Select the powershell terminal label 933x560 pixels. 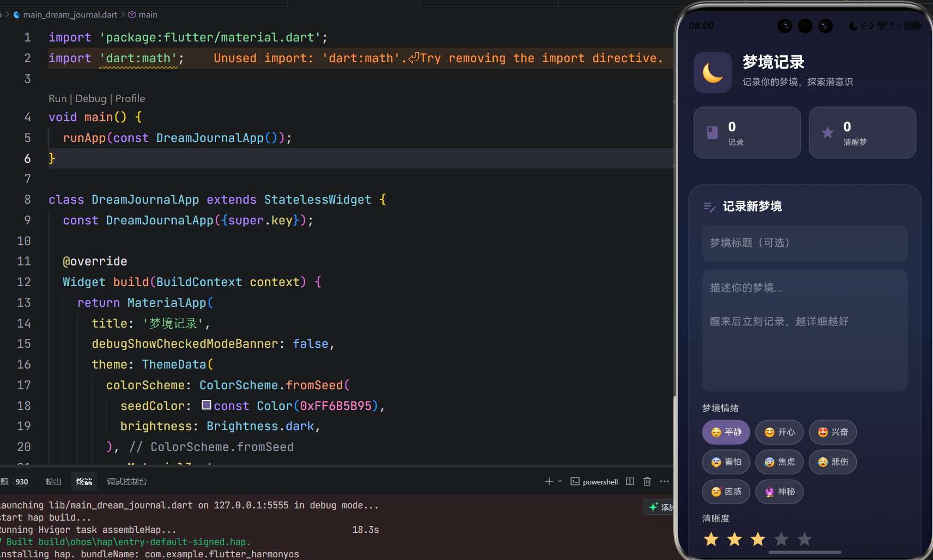600,482
